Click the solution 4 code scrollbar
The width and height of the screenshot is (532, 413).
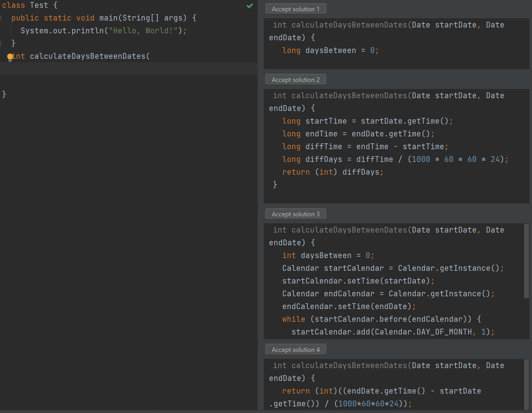point(526,385)
